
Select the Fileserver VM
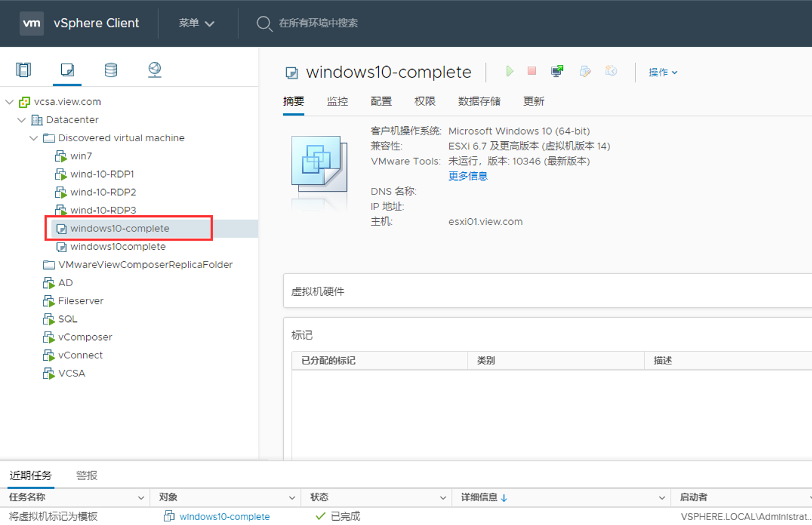[x=81, y=301]
